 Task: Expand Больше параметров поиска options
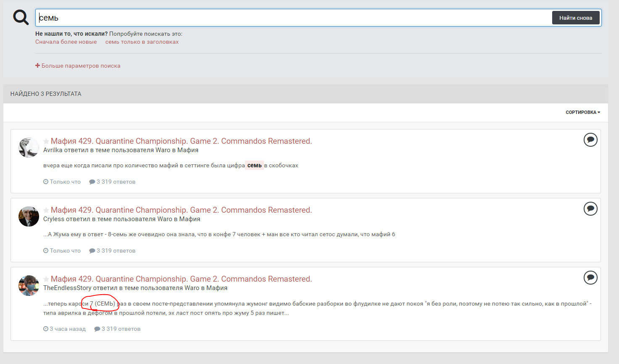click(x=78, y=66)
